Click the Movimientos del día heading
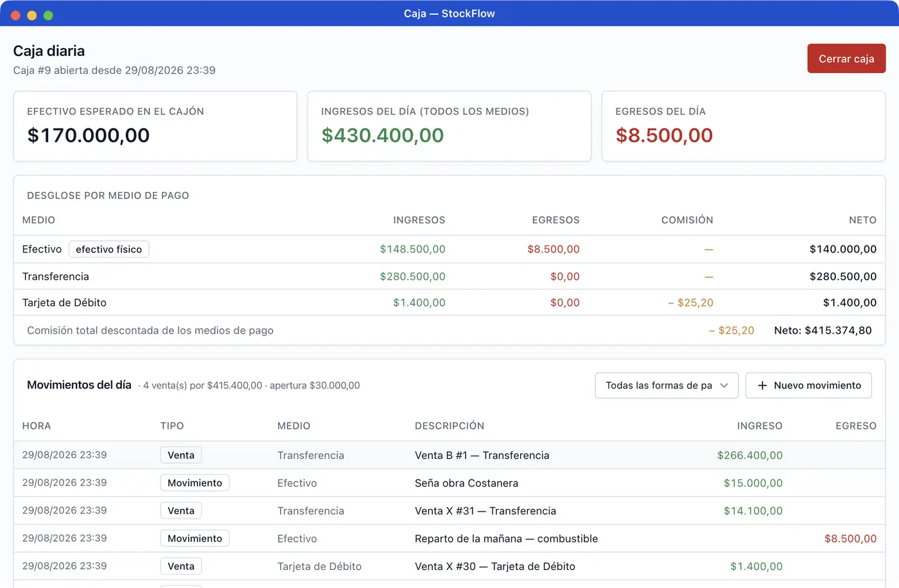 pyautogui.click(x=79, y=385)
